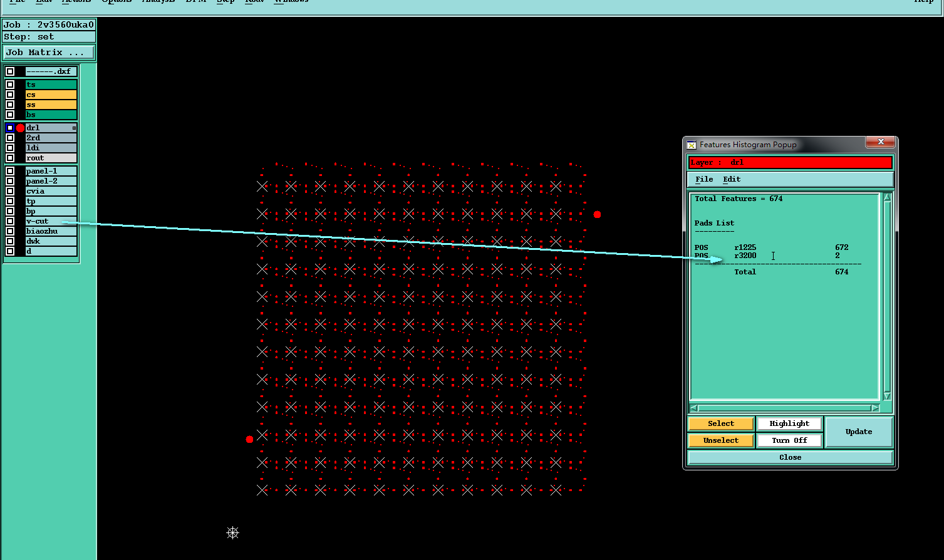Click the Highlight button
This screenshot has width=944, height=560.
click(x=789, y=423)
